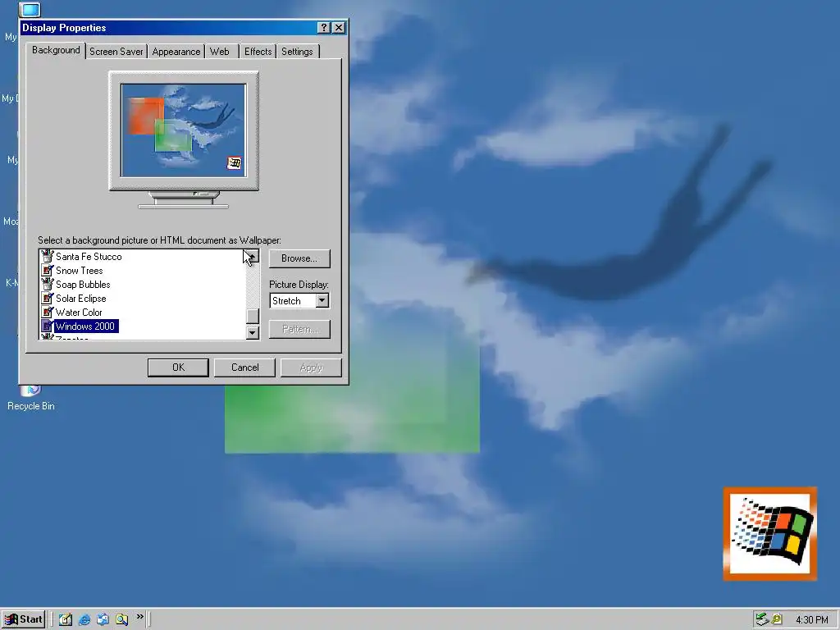The image size is (840, 630).
Task: Click the wallpaper list scrollbar thumb
Action: click(x=253, y=316)
